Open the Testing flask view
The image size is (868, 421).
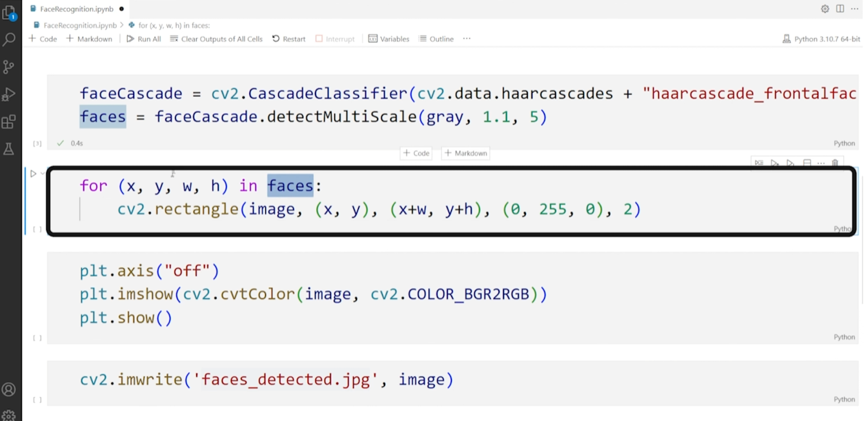[x=9, y=149]
